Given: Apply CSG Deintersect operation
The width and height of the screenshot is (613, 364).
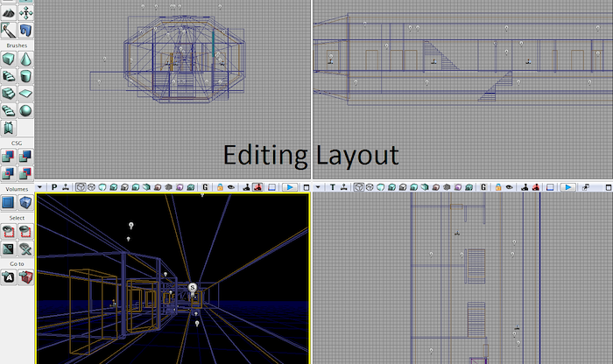Looking at the screenshot, I should tap(25, 173).
